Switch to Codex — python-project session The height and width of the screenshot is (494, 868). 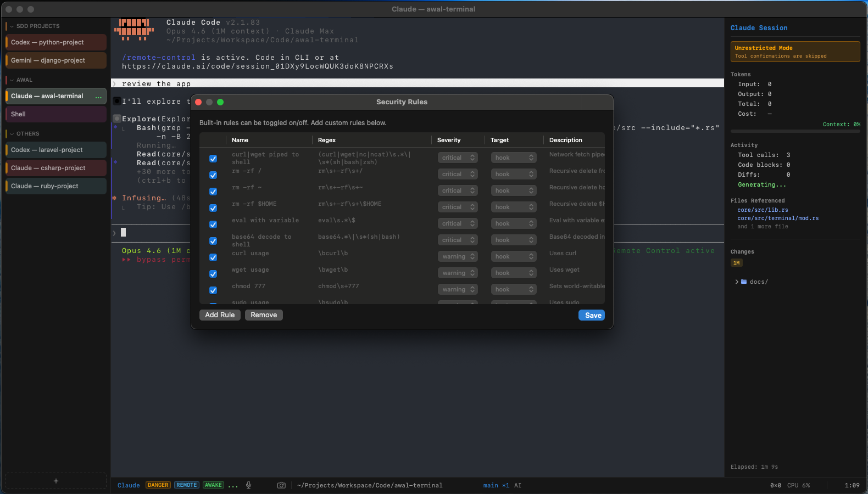56,42
